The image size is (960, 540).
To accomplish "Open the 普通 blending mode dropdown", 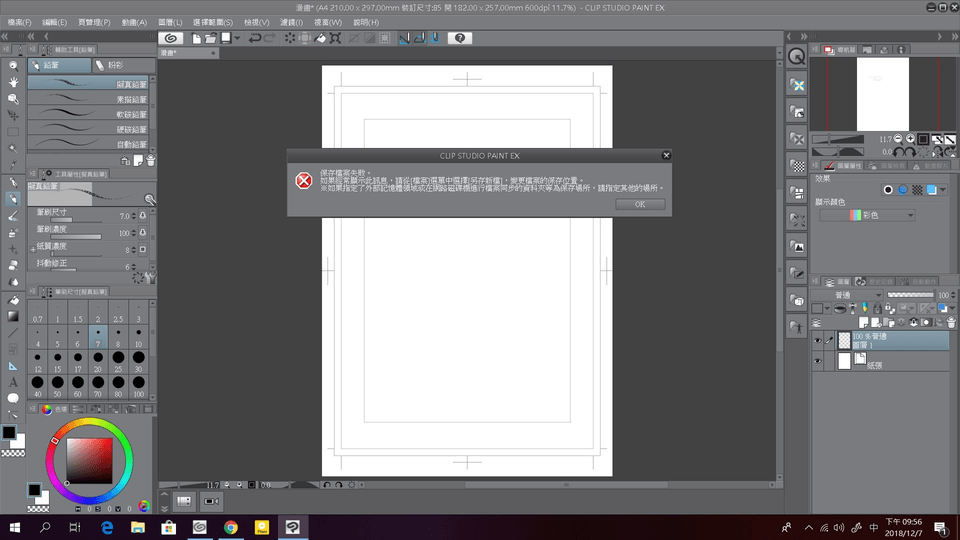I will [847, 295].
